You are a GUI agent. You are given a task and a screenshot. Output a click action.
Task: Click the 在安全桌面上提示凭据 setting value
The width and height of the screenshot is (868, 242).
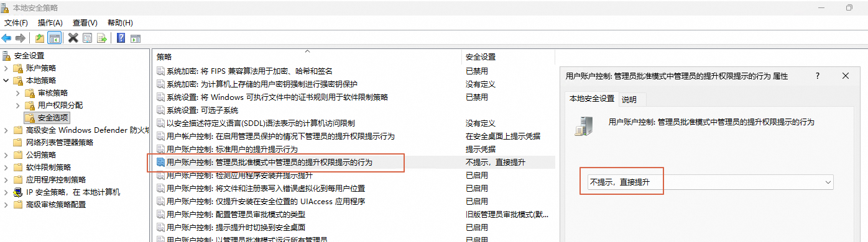pyautogui.click(x=503, y=136)
